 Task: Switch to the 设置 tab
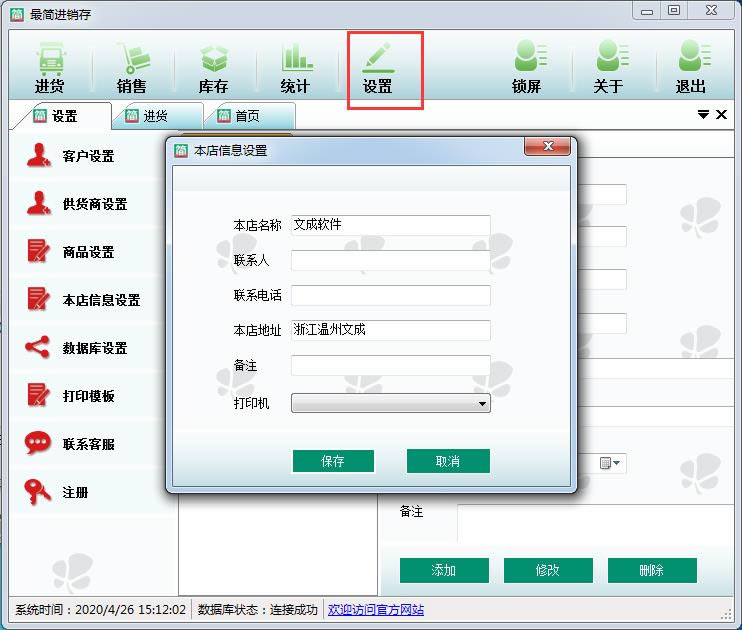click(62, 116)
